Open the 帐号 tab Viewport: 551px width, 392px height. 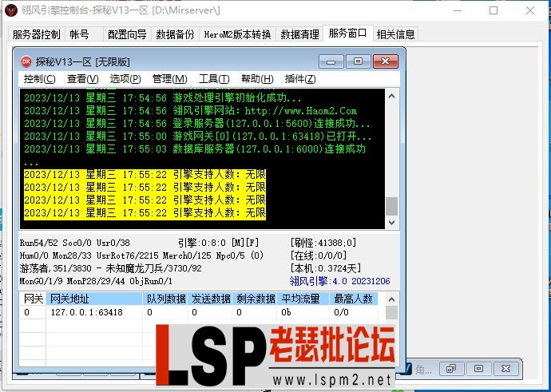coord(83,34)
